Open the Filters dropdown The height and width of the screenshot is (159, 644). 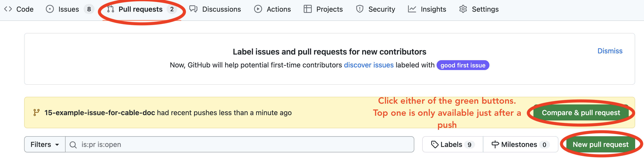pyautogui.click(x=45, y=145)
